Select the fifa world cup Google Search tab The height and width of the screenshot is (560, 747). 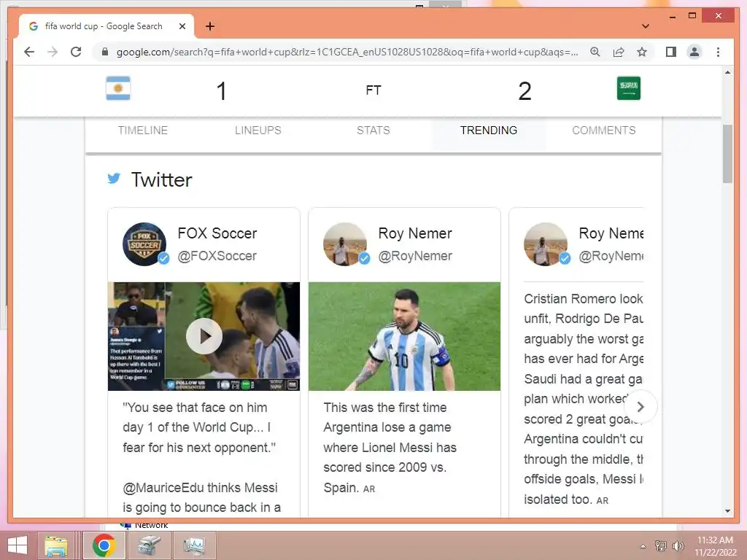coord(107,26)
